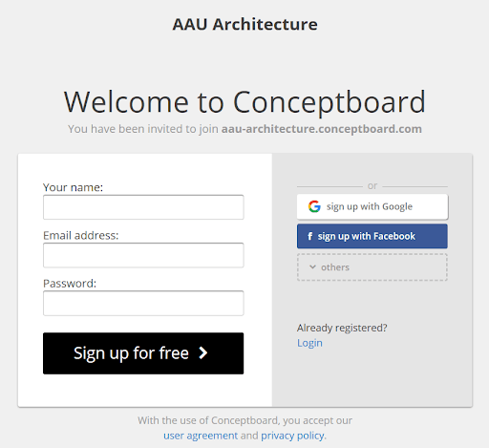Image resolution: width=489 pixels, height=448 pixels.
Task: Focus the Email address field
Action: click(143, 255)
